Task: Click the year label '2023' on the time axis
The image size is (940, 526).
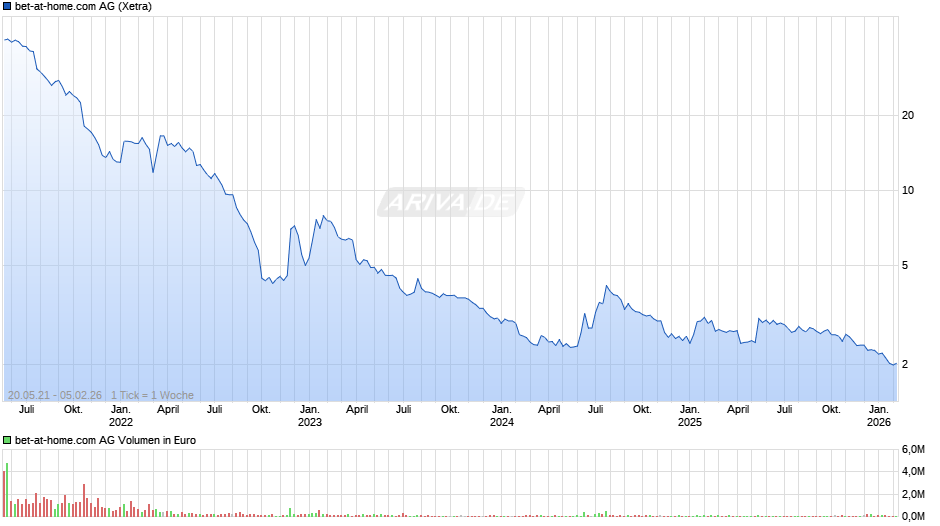Action: pos(309,422)
